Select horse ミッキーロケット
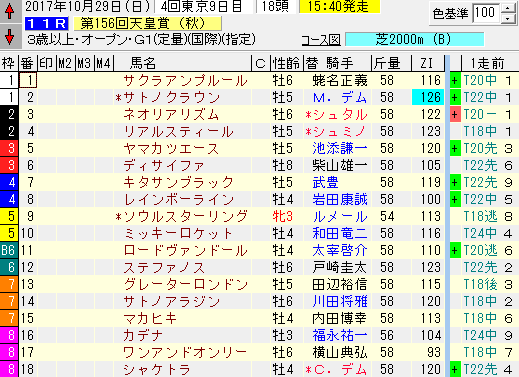This screenshot has height=377, width=519. pos(178,234)
